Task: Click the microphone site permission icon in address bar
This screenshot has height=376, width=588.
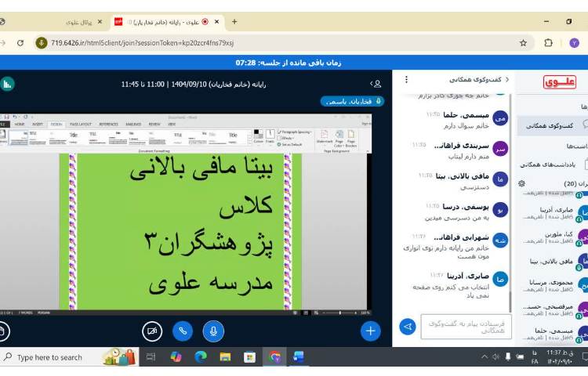Action: coord(42,43)
